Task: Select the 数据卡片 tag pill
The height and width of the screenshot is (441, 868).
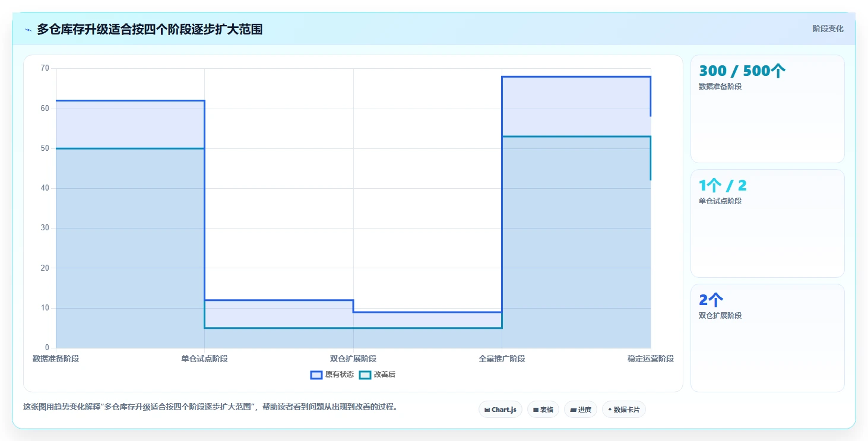Action: coord(624,410)
